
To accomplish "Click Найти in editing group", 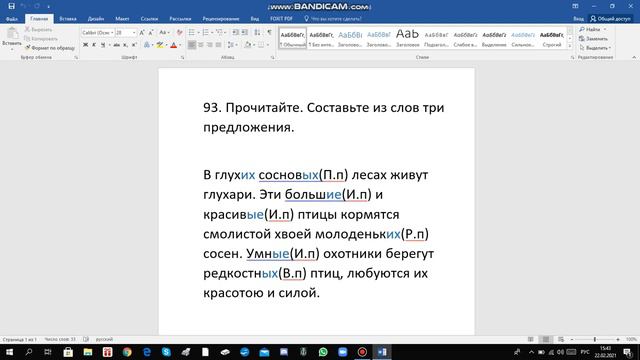I will pyautogui.click(x=590, y=29).
